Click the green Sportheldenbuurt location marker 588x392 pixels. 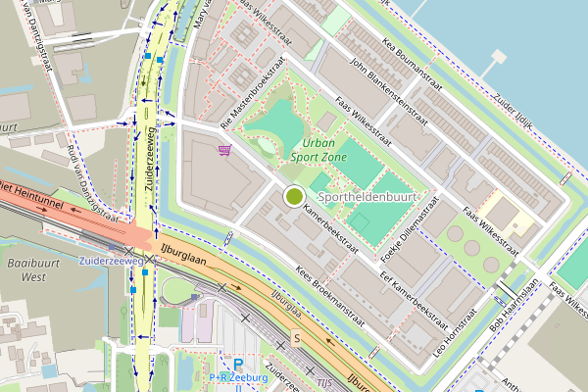(x=294, y=196)
